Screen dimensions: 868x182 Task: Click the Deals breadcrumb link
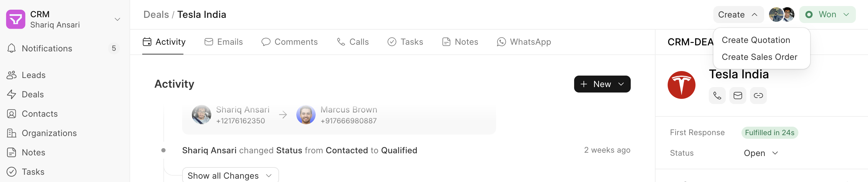(156, 15)
